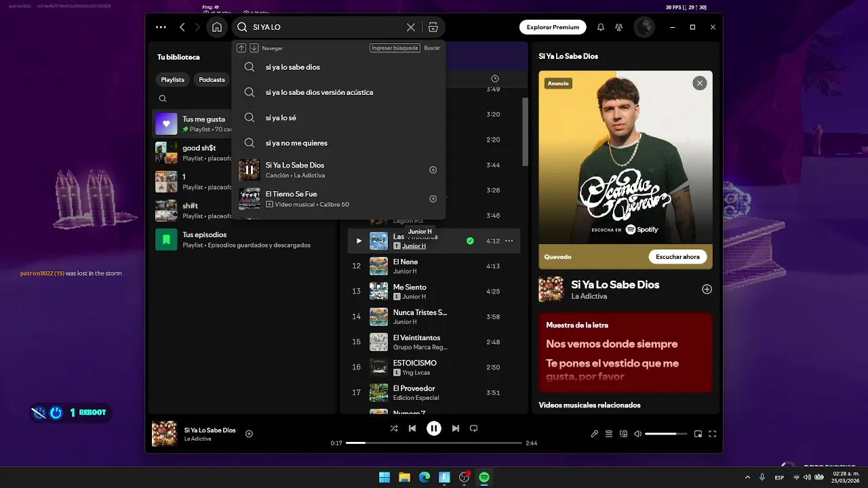Open La Adictiva link in side panel
Screen dimensions: 868x488
589,296
